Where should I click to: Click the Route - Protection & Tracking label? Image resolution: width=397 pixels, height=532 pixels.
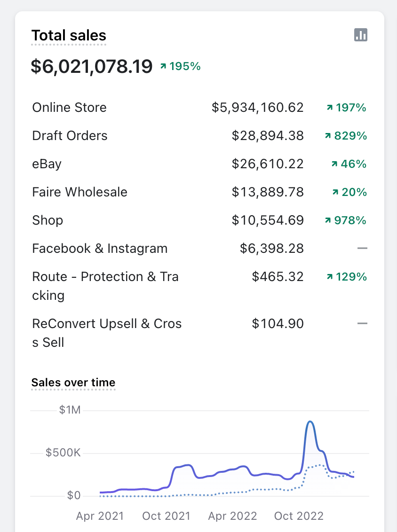pos(105,286)
